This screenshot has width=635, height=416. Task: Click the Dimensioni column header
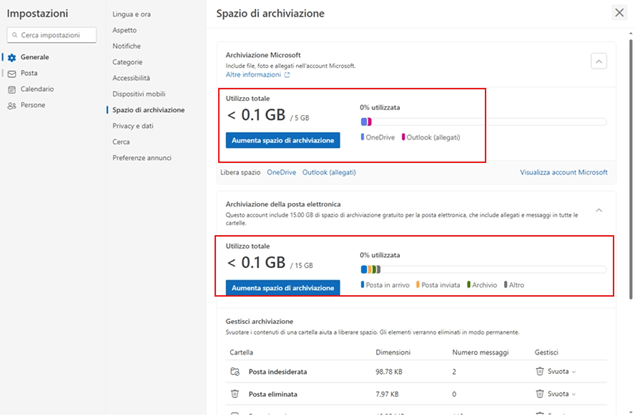(x=393, y=352)
